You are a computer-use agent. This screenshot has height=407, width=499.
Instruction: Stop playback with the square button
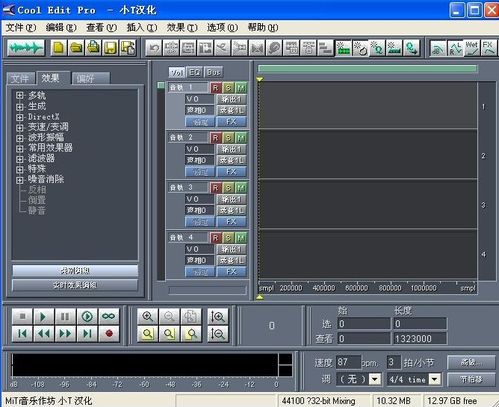click(22, 316)
